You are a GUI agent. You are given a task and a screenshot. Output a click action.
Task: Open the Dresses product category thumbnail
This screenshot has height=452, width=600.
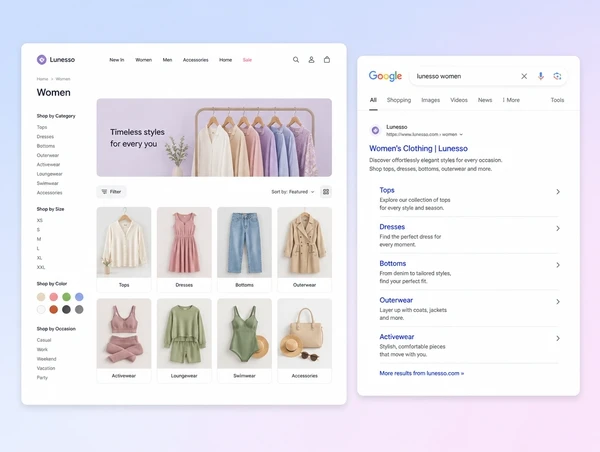click(184, 242)
